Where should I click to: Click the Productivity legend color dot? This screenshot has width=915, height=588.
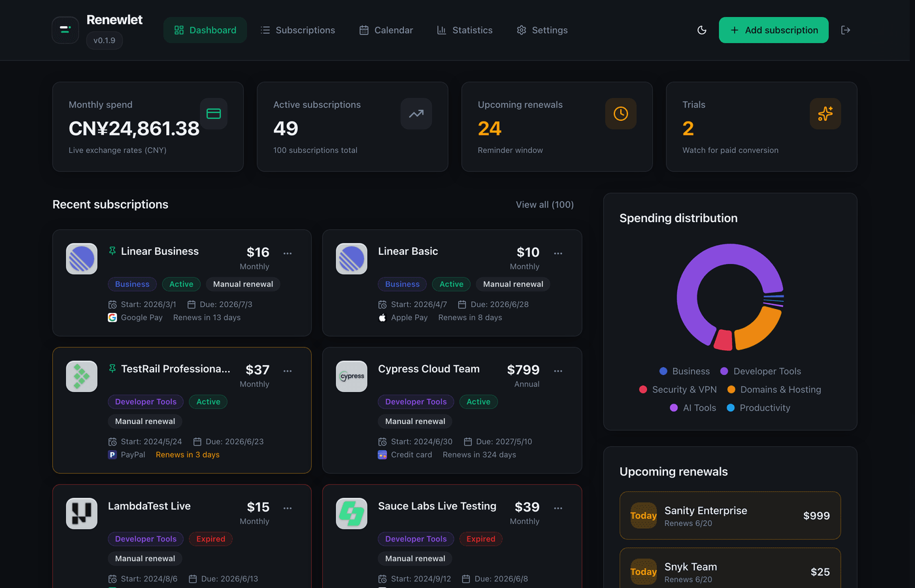(x=731, y=408)
